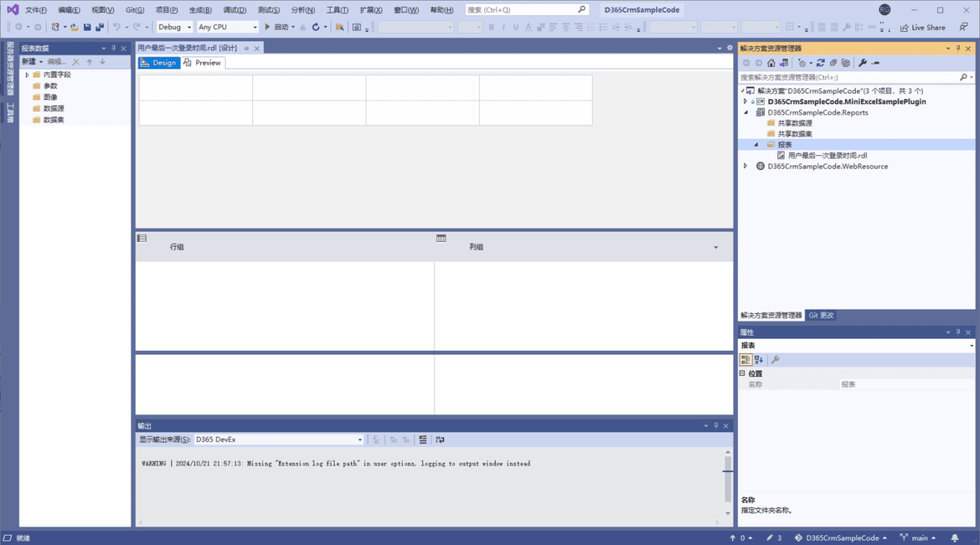Click the Find in Files toolbar icon
This screenshot has width=980, height=545.
pyautogui.click(x=340, y=27)
